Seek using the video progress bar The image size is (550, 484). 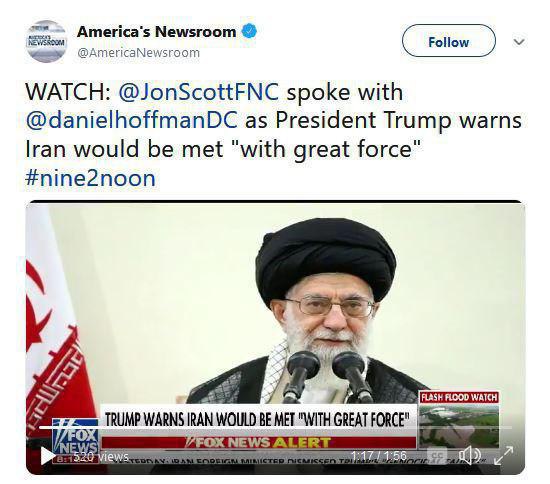(x=275, y=428)
